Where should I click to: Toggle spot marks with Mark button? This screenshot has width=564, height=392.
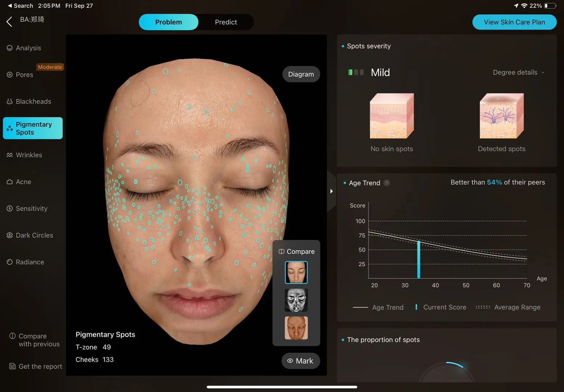[x=301, y=361]
